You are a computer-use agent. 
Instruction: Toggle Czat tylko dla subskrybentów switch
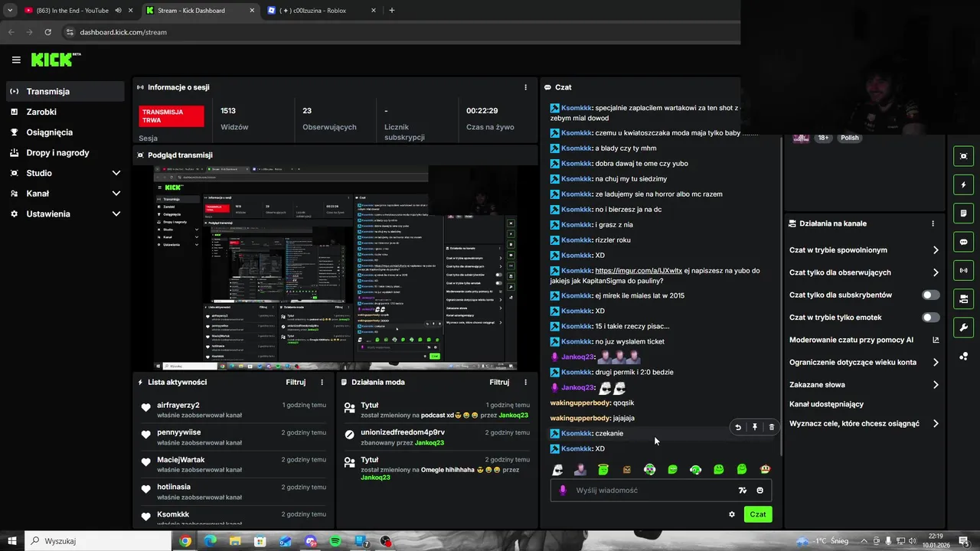pyautogui.click(x=931, y=295)
